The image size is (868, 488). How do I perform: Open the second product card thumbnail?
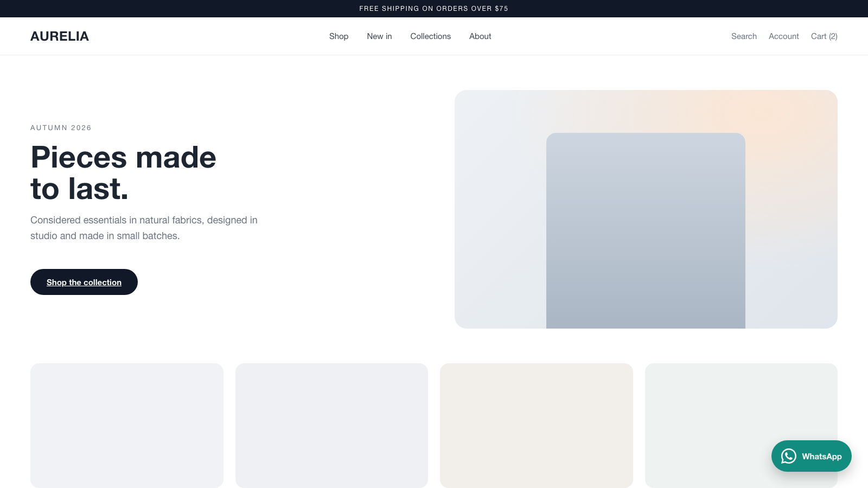(331, 426)
